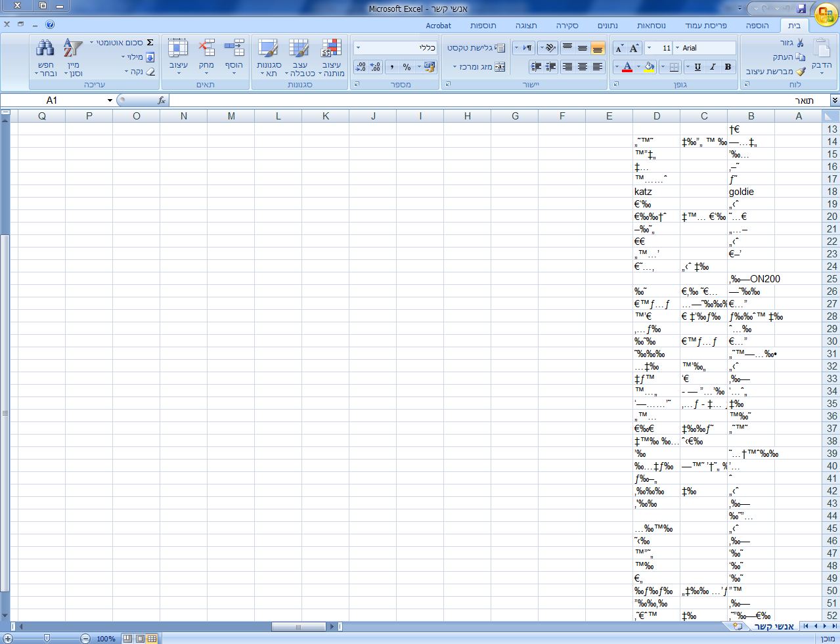
Task: Click the Copy (העתק) icon
Action: pos(800,57)
